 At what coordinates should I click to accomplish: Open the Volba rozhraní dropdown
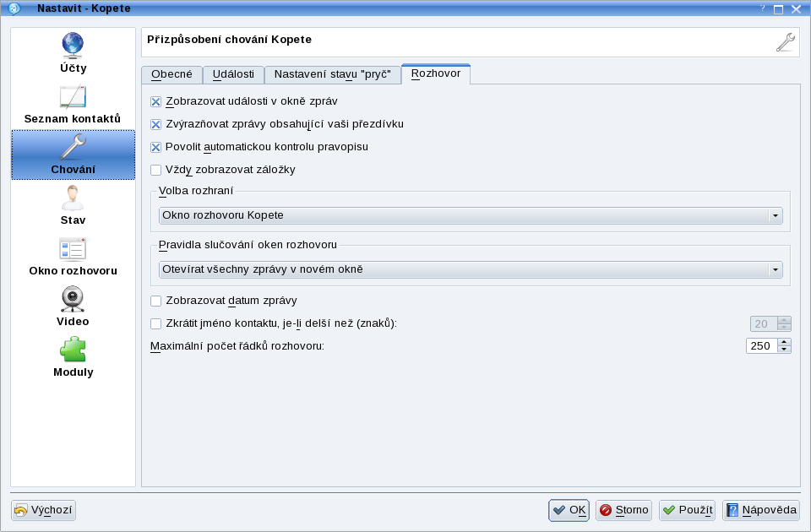point(471,215)
